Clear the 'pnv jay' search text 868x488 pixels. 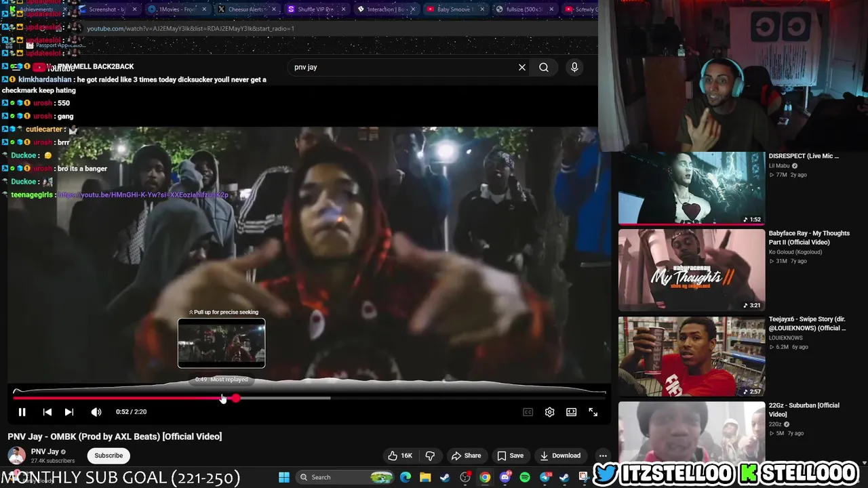coord(522,67)
